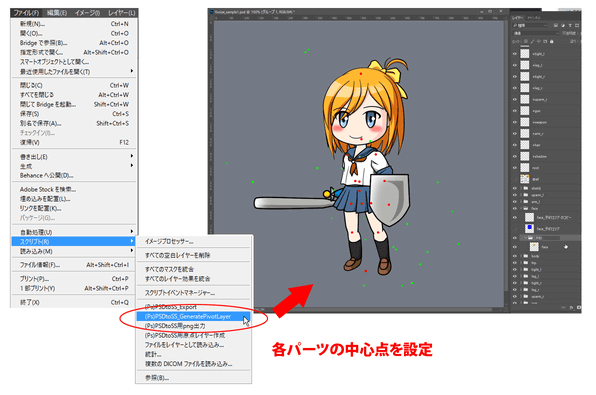Screen dimensions: 596x395
Task: Choose プリント(P)... menu item
Action: tap(74, 279)
